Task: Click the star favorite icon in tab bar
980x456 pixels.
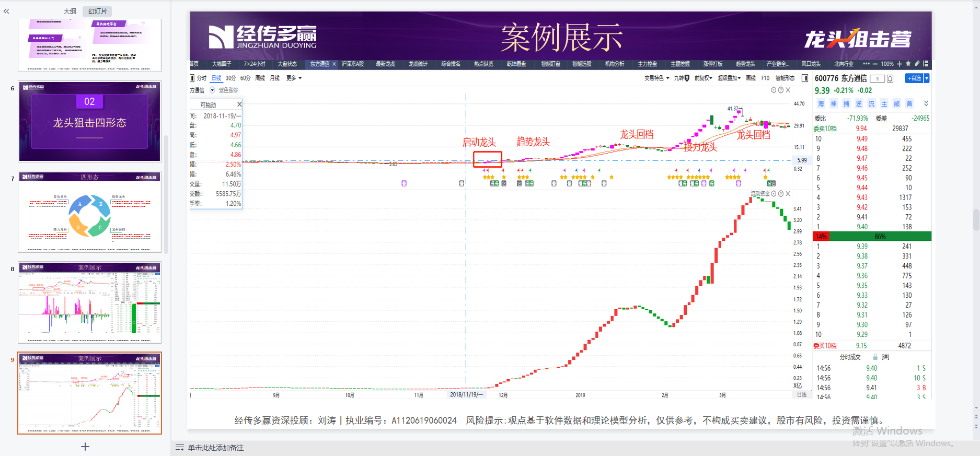Action: click(908, 64)
